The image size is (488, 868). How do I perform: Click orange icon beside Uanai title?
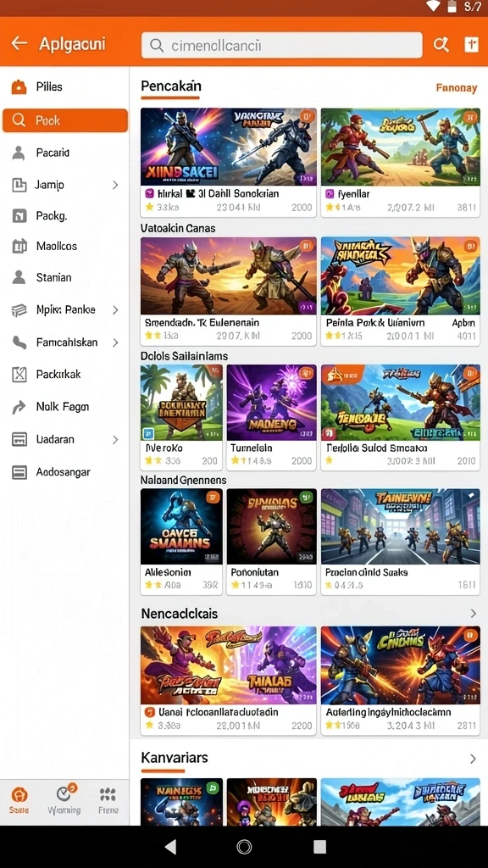[149, 712]
